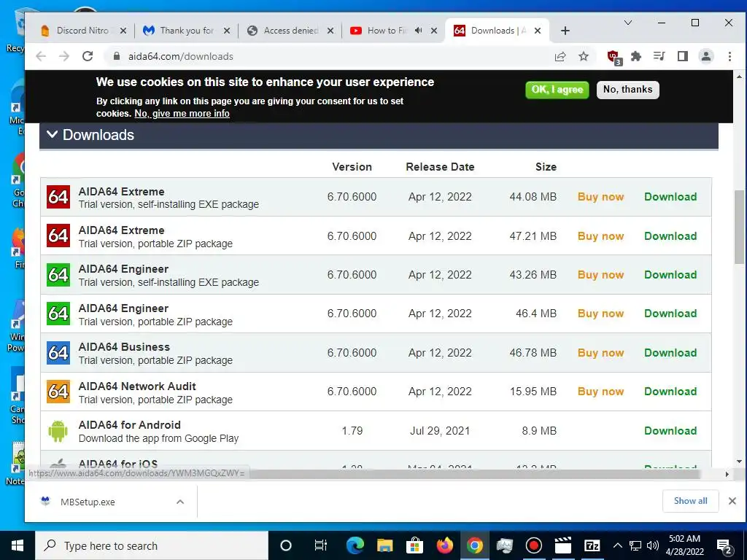Viewport: 747px width, 560px height.
Task: Open the Windows Start menu
Action: (x=18, y=545)
